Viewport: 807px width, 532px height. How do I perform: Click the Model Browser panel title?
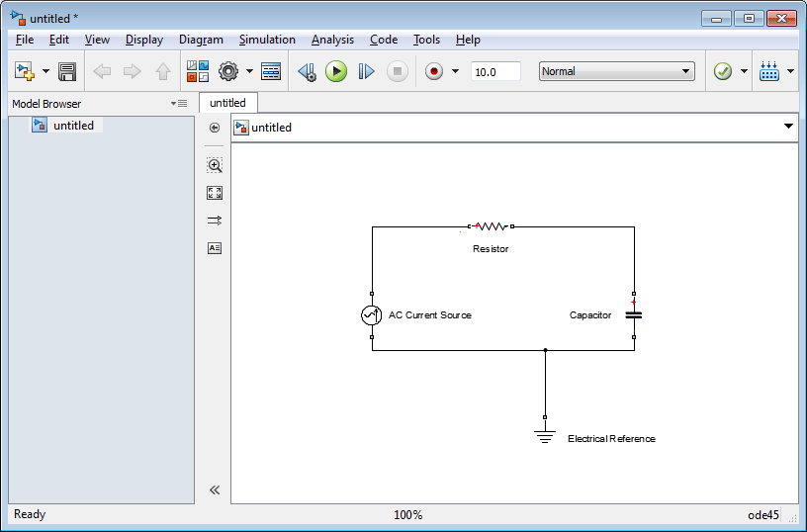tap(46, 104)
